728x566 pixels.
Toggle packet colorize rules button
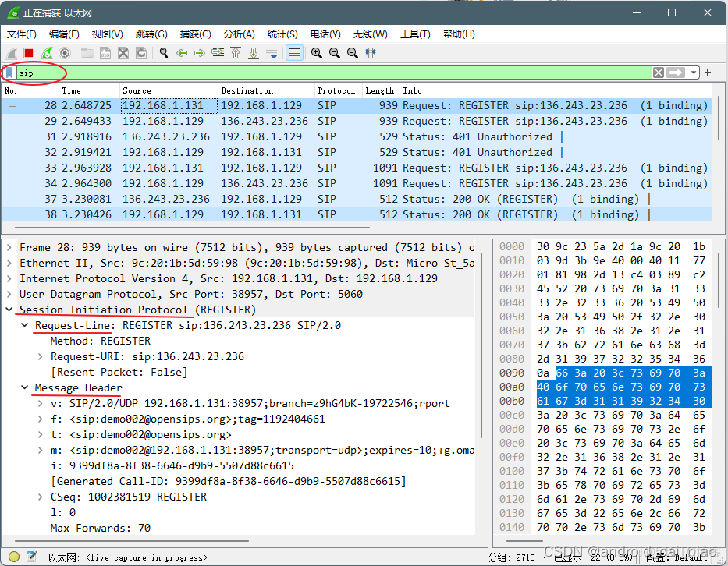(294, 53)
